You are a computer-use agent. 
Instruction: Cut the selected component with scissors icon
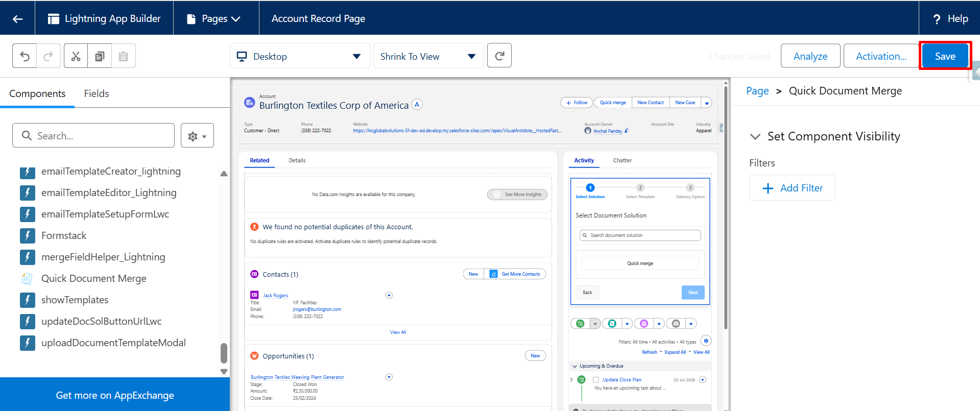(76, 56)
